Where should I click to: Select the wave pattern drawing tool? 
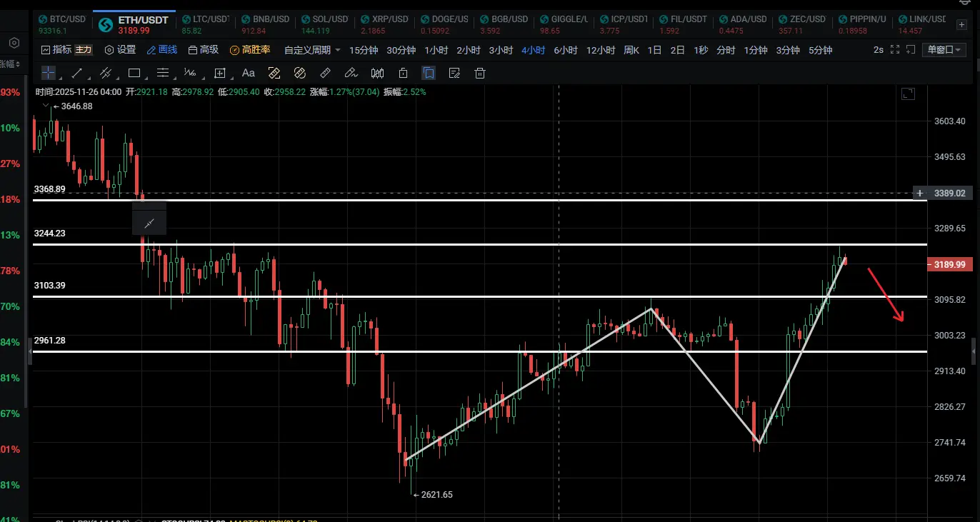[x=190, y=73]
